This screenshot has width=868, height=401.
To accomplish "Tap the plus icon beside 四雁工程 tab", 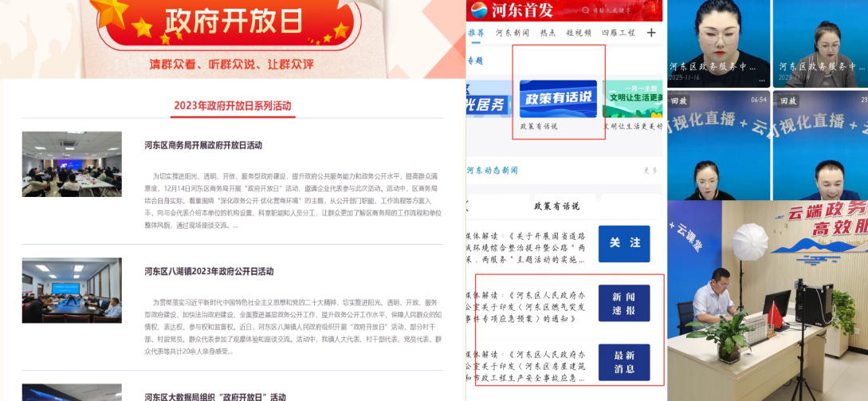I will [651, 33].
